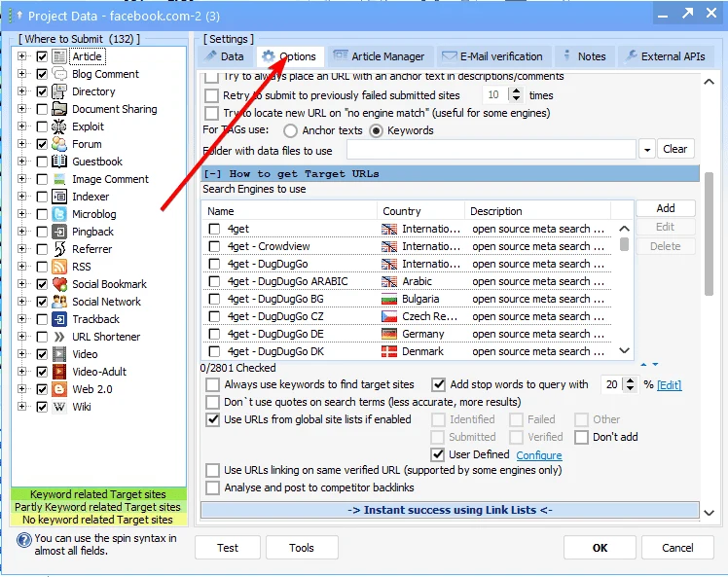Check Analyse and post to competitor backlinks

[212, 487]
